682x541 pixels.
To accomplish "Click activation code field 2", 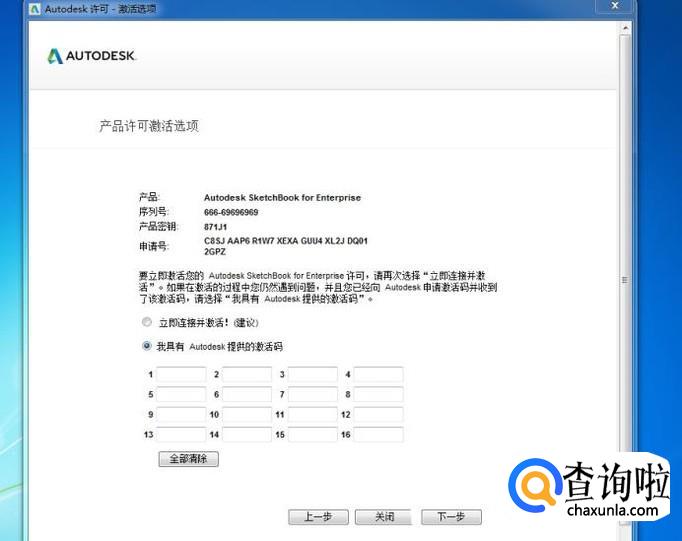I will pyautogui.click(x=247, y=374).
